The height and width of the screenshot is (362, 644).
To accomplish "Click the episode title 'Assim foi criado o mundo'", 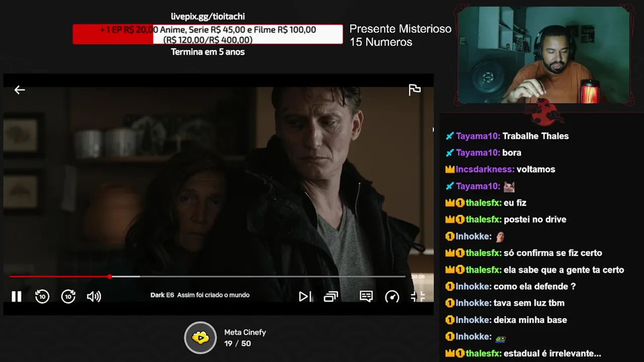I will [x=213, y=295].
